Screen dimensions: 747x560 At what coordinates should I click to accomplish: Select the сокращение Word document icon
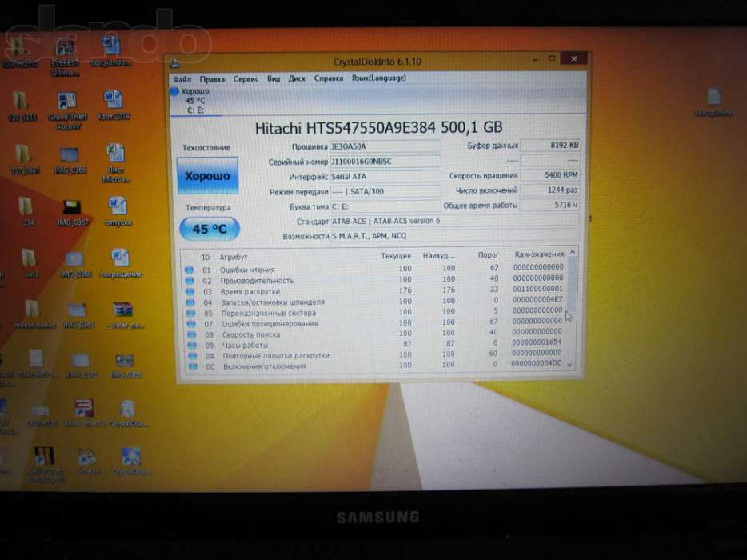pos(120,263)
